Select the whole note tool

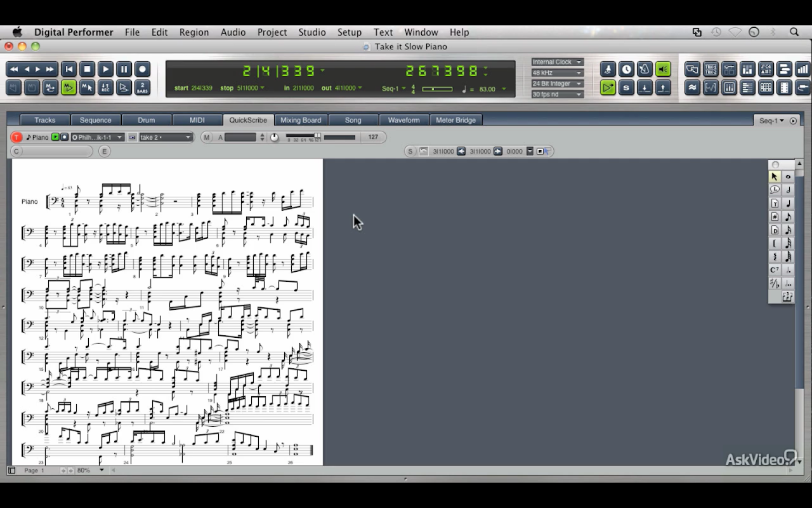[788, 177]
